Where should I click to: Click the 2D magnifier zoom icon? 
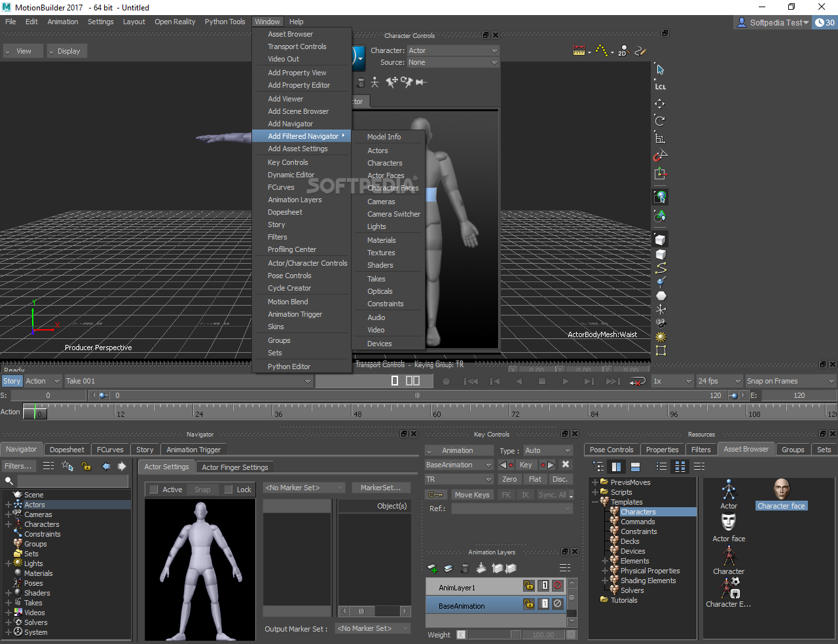click(623, 50)
